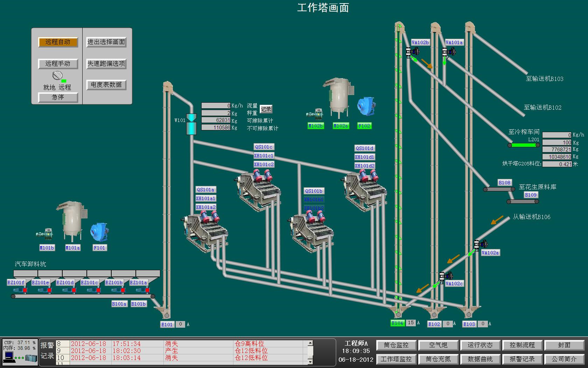The width and height of the screenshot is (588, 368).
Task: Select the M102b motor icon
Action: point(315,114)
